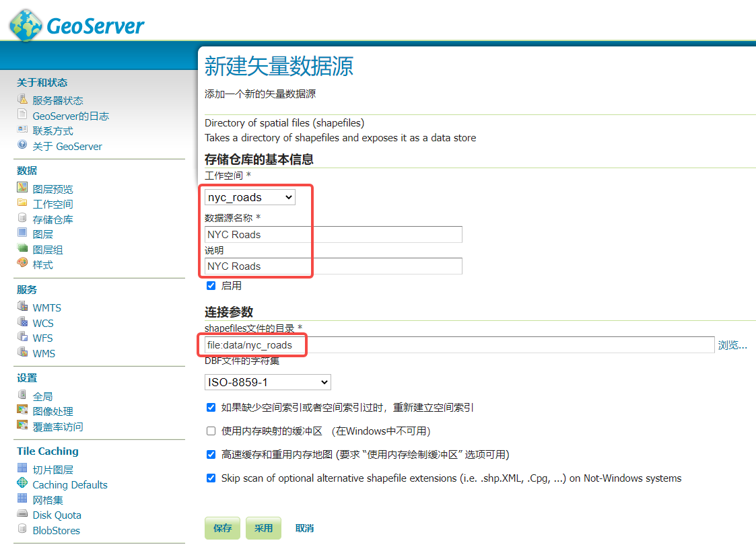Viewport: 756px width, 549px height.
Task: Open the WMS service settings
Action: (44, 353)
